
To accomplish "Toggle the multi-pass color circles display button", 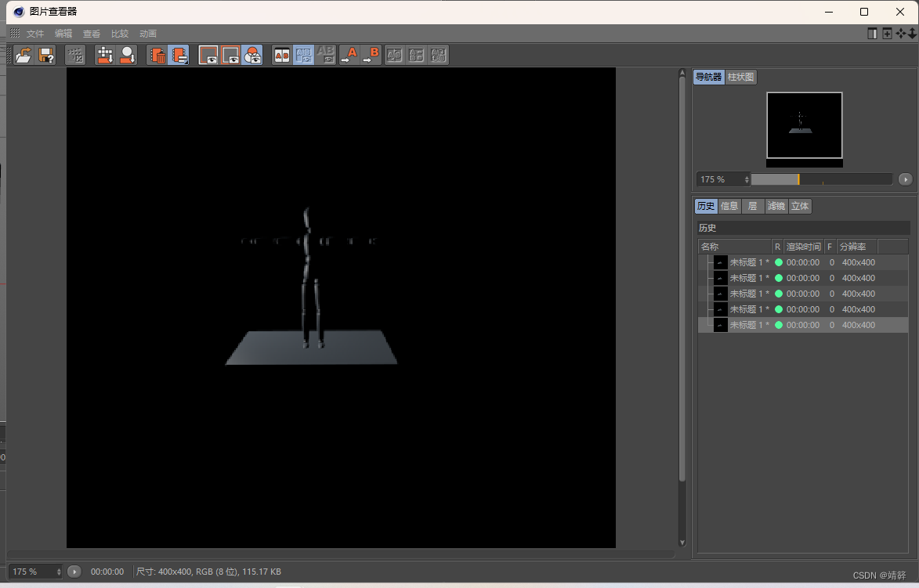I will coord(252,55).
